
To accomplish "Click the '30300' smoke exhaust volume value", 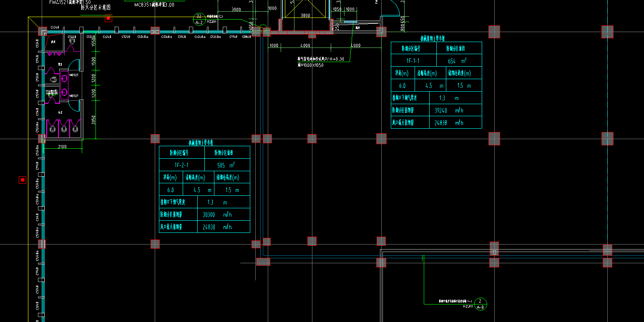I will tap(209, 215).
